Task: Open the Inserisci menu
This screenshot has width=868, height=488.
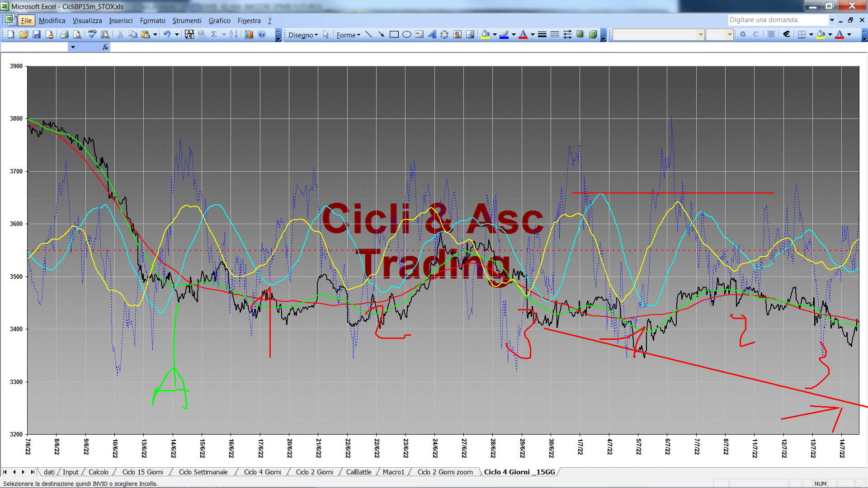Action: coord(121,21)
